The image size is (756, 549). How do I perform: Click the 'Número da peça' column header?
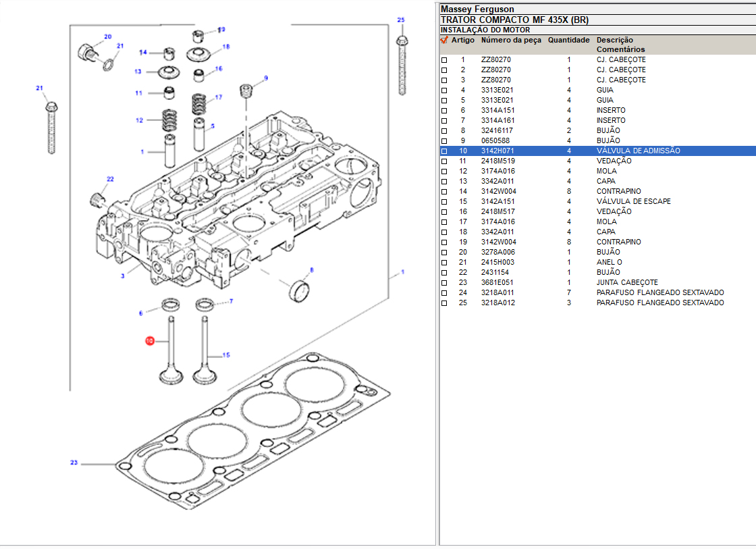tap(511, 40)
